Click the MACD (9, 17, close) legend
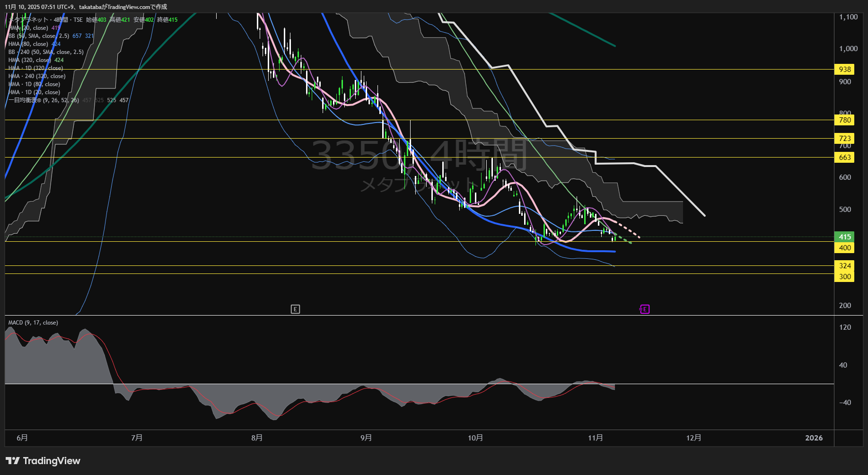 (x=33, y=323)
